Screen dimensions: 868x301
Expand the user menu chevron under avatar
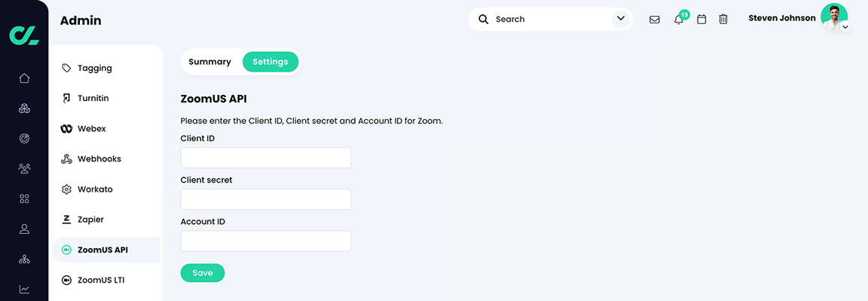pyautogui.click(x=845, y=27)
